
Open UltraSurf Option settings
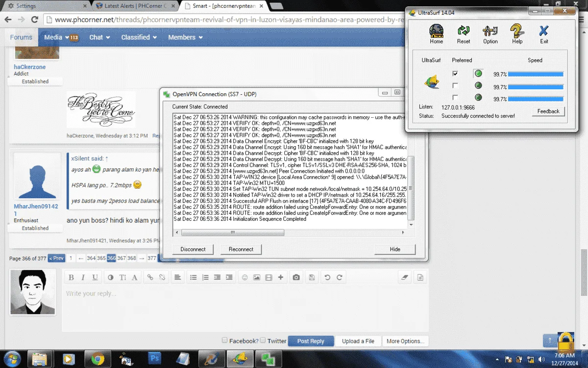click(490, 34)
